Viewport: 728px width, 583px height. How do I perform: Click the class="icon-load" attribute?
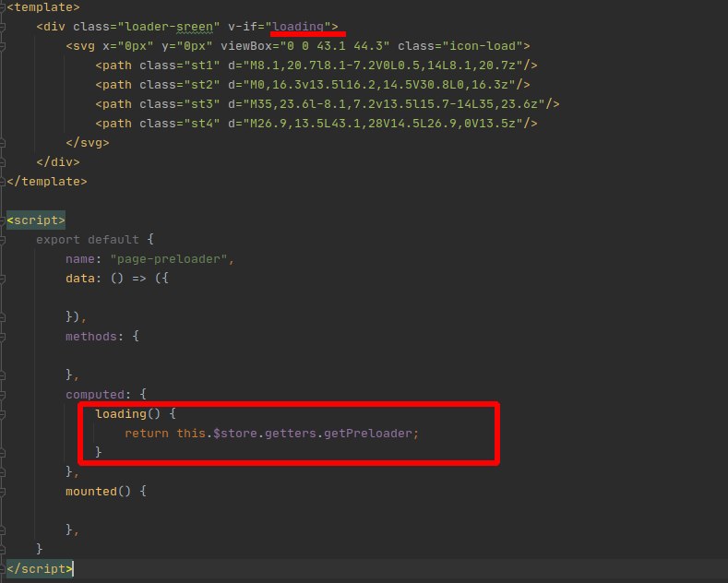click(x=459, y=46)
